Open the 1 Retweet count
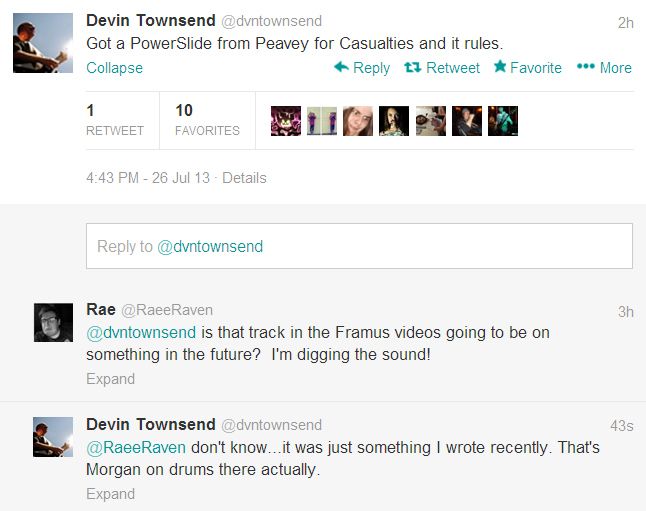The image size is (646, 511). 115,120
